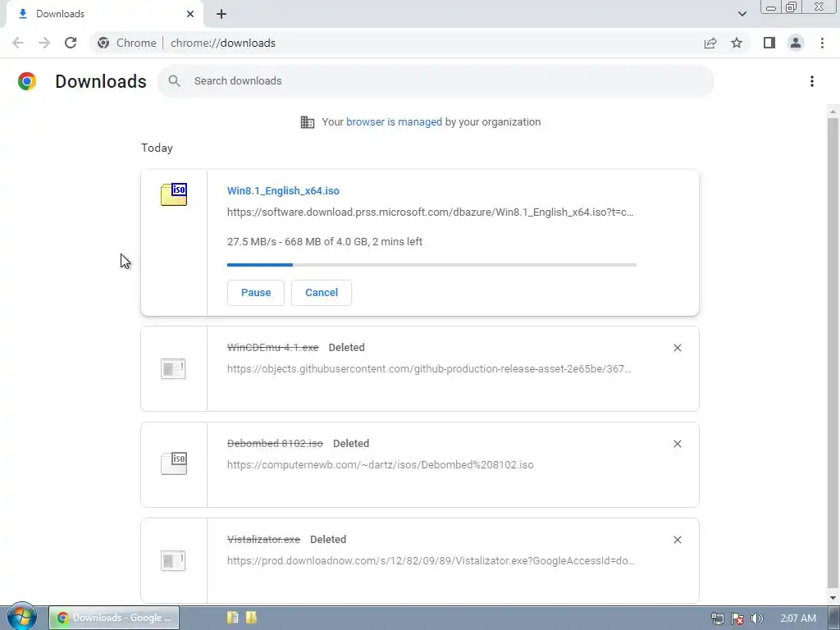Click the address bar URL chrome://downloads
This screenshot has width=840, height=630.
pos(223,43)
